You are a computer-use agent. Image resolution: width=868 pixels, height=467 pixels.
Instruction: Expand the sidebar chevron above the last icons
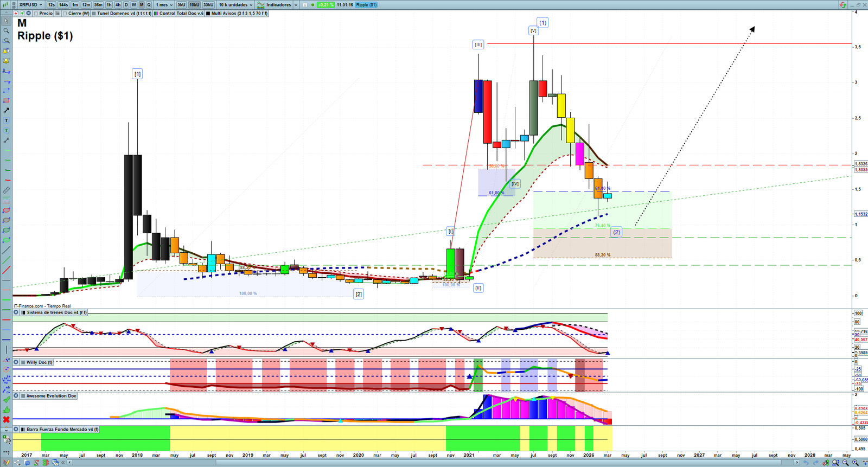[x=6, y=430]
